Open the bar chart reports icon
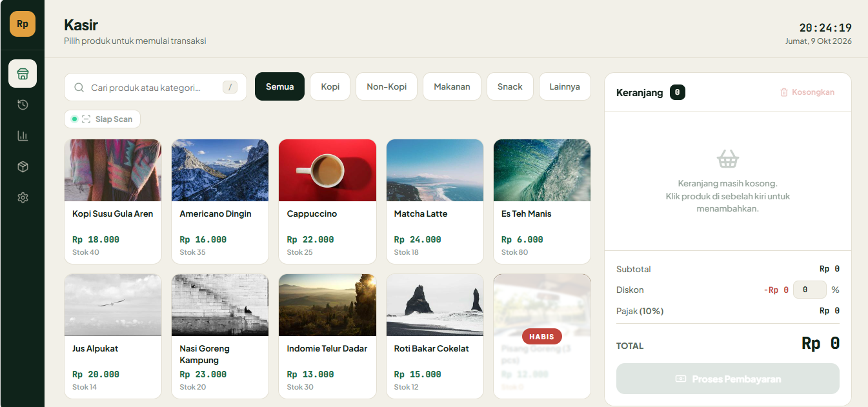Viewport: 868px width, 407px height. coord(23,135)
